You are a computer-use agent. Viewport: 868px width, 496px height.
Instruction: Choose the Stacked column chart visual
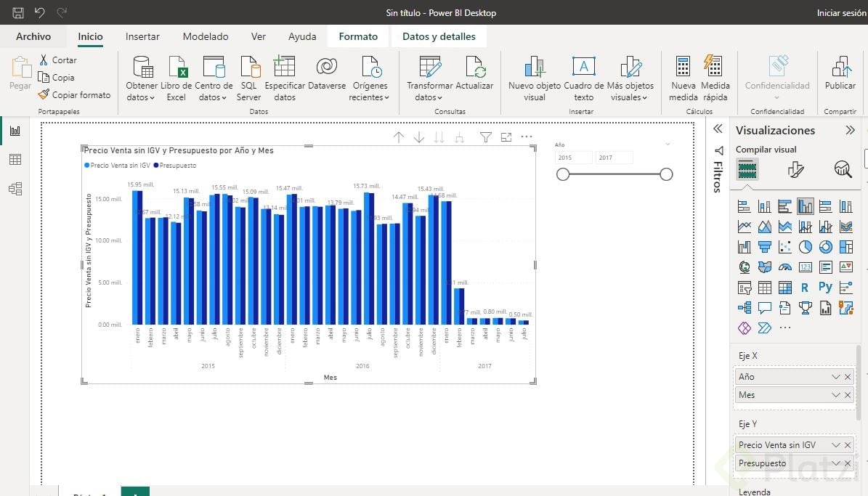764,206
